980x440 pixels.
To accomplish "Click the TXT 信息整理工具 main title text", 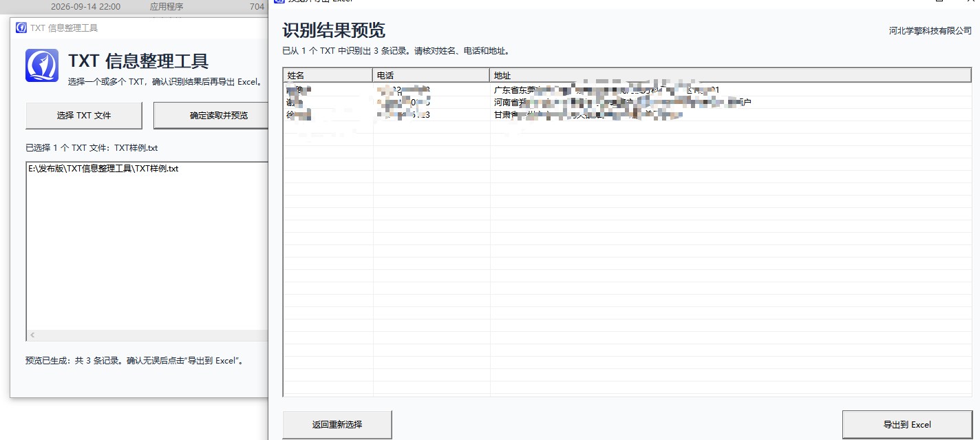I will pos(138,61).
